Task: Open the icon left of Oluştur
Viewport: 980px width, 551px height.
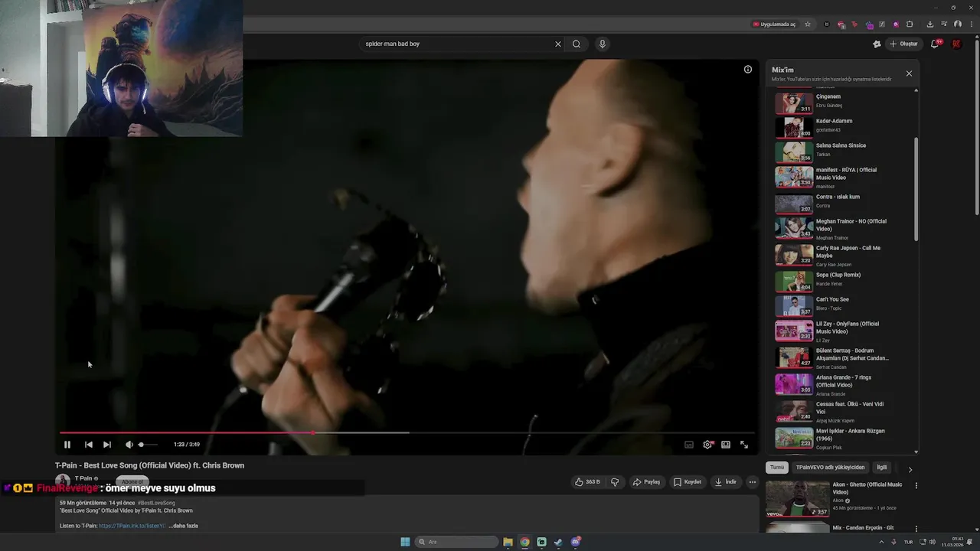Action: (877, 44)
